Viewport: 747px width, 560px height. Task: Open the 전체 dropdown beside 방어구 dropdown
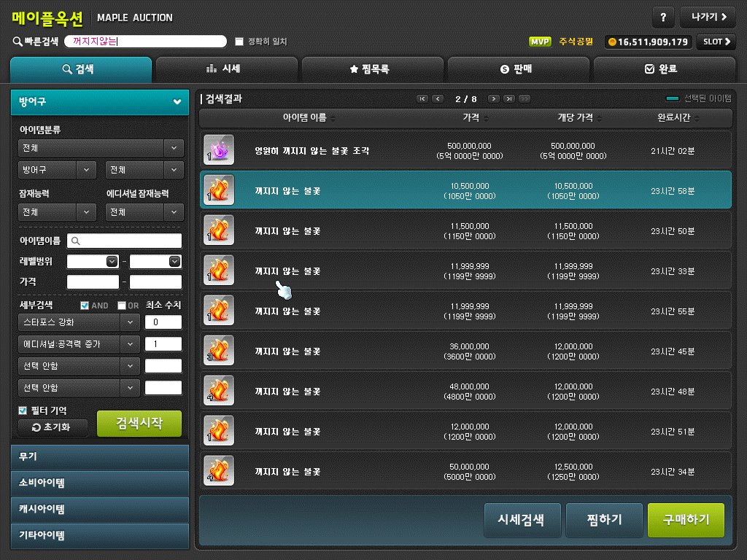coord(144,169)
